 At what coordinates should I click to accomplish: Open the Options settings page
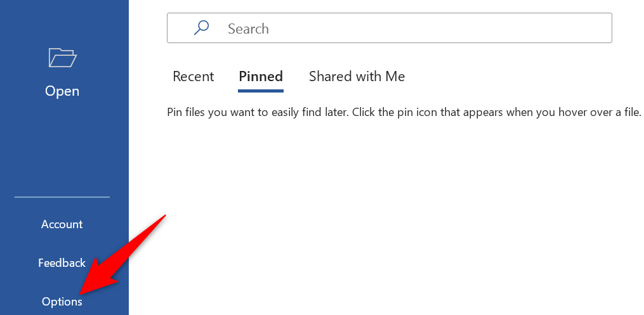62,302
